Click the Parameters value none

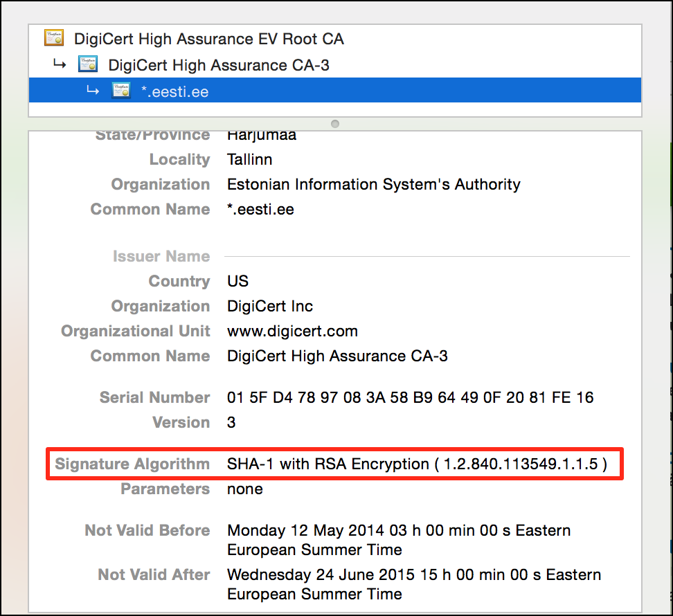click(x=244, y=489)
